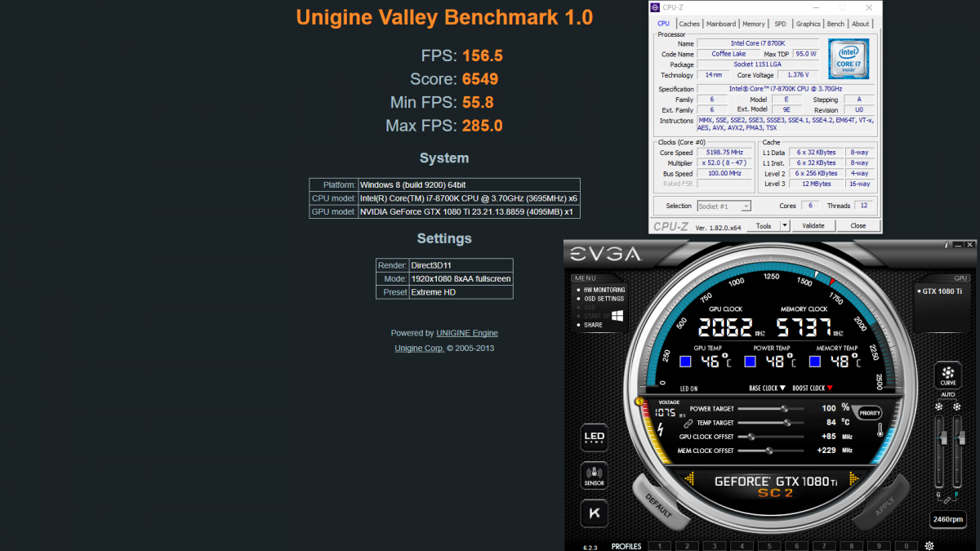Screen dimensions: 980x551
Task: Click the Temp Target slider handle
Action: coord(787,423)
